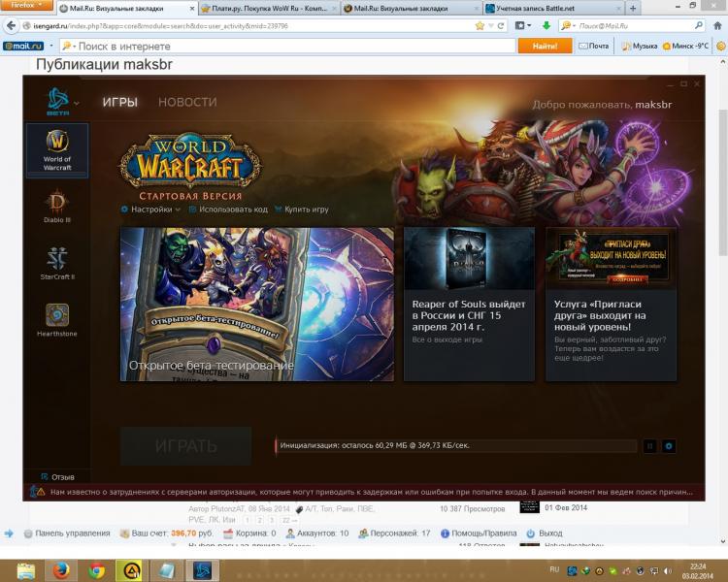The width and height of the screenshot is (728, 582).
Task: Click Поиск в интернете search field
Action: pyautogui.click(x=288, y=46)
